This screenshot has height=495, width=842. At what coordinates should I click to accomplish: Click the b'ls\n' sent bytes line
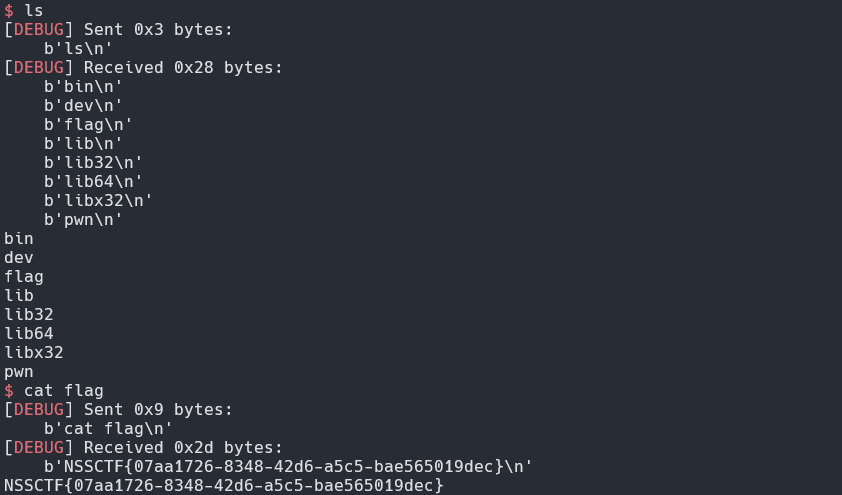pyautogui.click(x=78, y=48)
